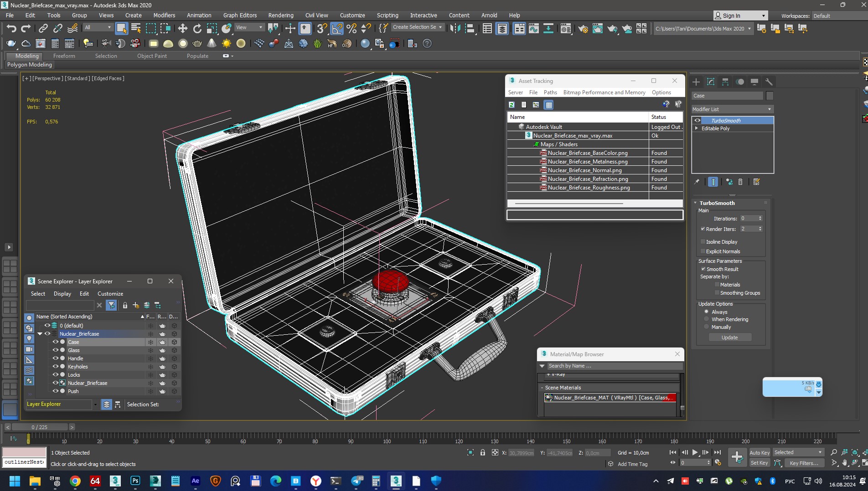Toggle Render Iters checkbox
This screenshot has width=868, height=491.
pyautogui.click(x=703, y=229)
